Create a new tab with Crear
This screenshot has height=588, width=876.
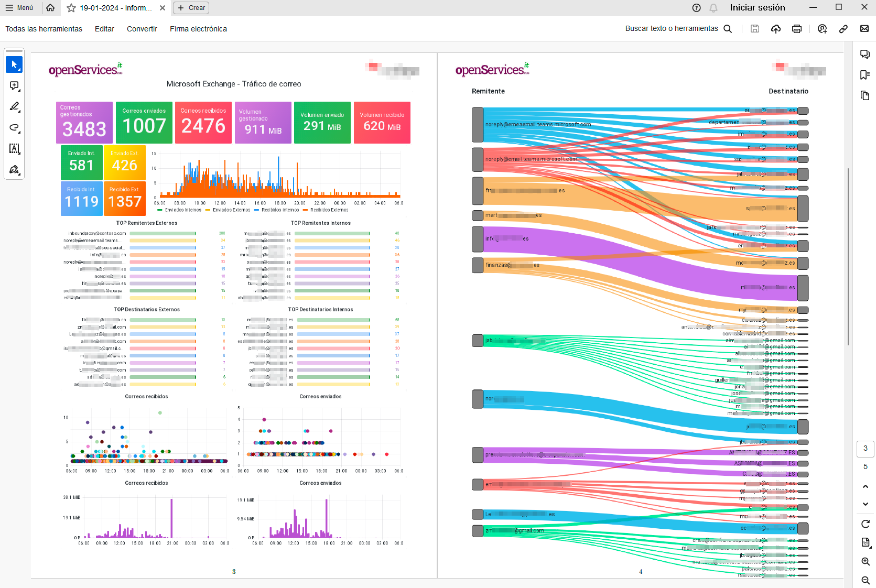point(191,8)
